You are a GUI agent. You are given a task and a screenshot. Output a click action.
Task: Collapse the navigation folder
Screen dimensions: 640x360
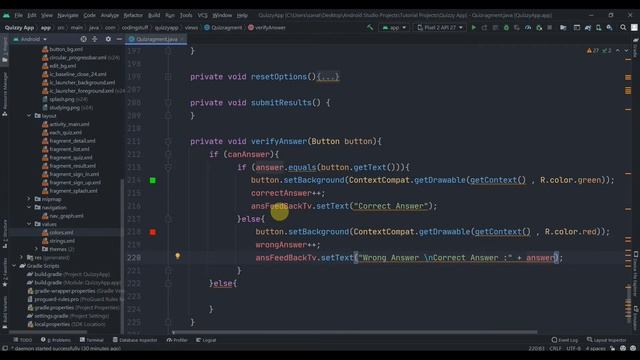(29, 207)
